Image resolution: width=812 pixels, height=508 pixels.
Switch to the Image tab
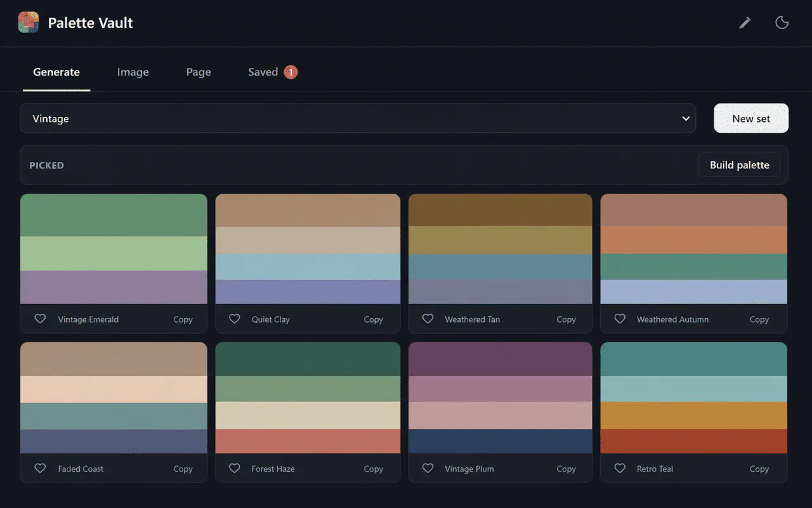(133, 72)
